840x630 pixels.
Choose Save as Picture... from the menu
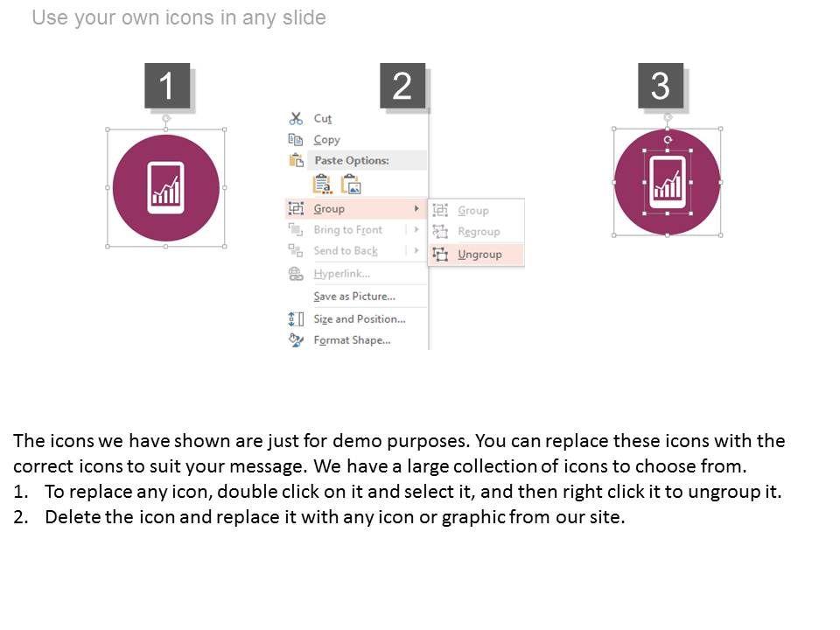click(x=358, y=297)
